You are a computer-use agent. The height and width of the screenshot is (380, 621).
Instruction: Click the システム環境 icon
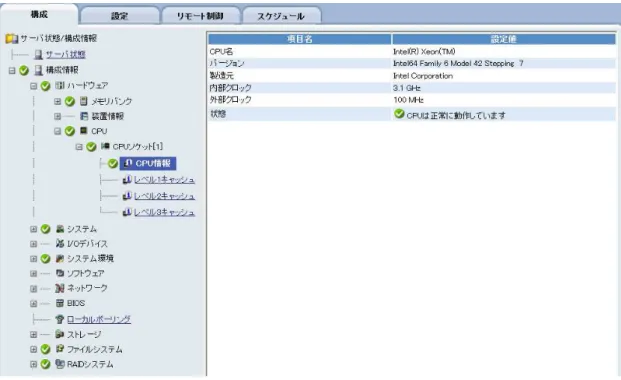point(60,258)
